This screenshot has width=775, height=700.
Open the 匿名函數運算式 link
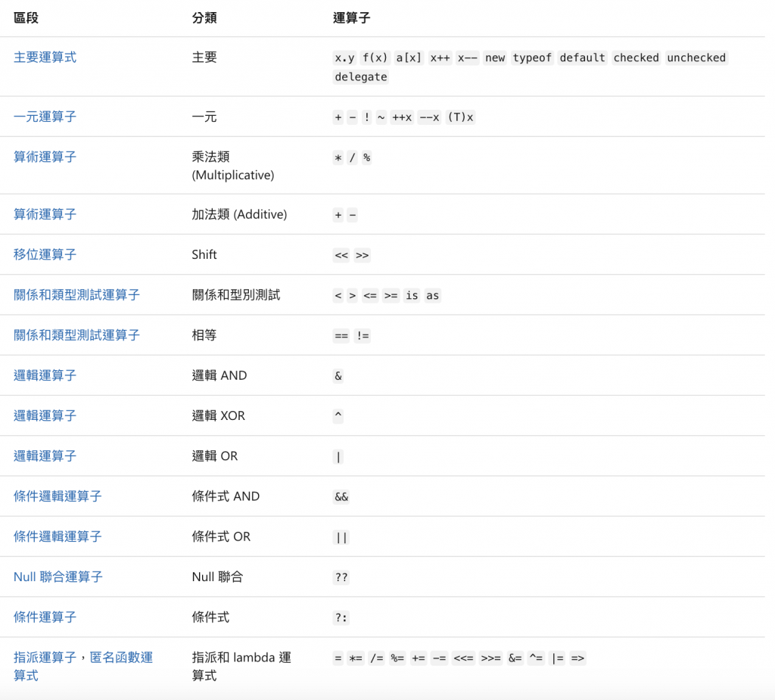pos(121,658)
